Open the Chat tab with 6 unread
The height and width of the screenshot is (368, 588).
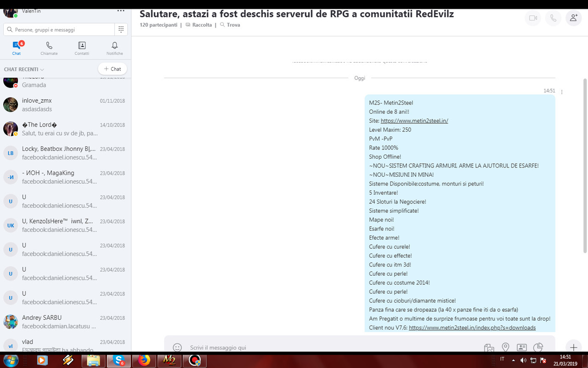click(17, 48)
